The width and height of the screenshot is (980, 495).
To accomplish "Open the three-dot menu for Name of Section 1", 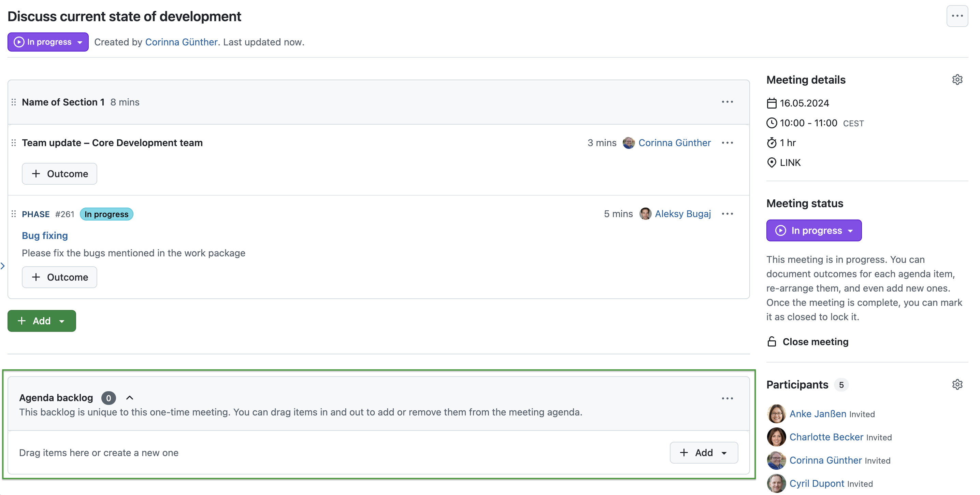I will [727, 102].
